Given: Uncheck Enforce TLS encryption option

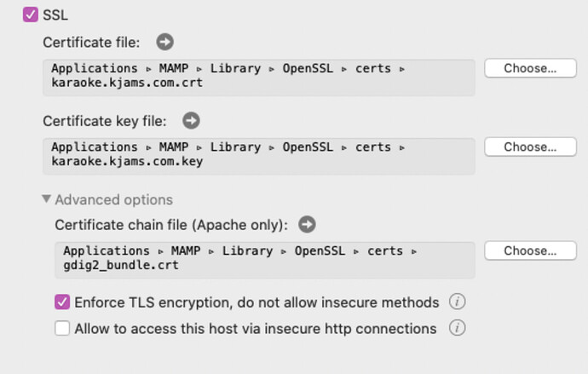Looking at the screenshot, I should (62, 302).
